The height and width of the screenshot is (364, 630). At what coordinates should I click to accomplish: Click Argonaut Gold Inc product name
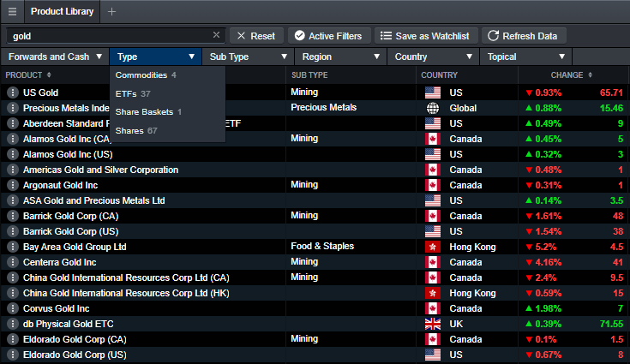pos(60,185)
